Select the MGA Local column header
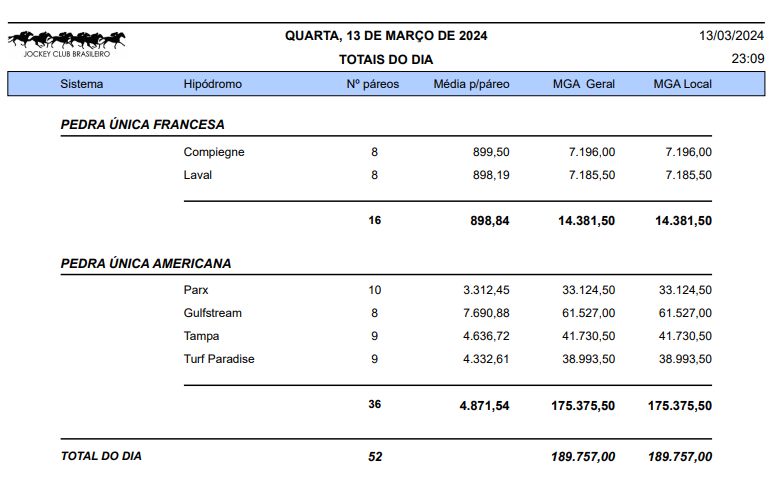Image resolution: width=784 pixels, height=494 pixels. coord(682,84)
